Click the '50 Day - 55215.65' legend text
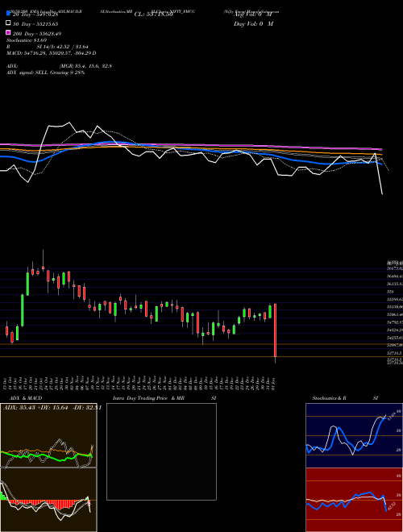Image resolution: width=403 pixels, height=532 pixels. pyautogui.click(x=35, y=24)
